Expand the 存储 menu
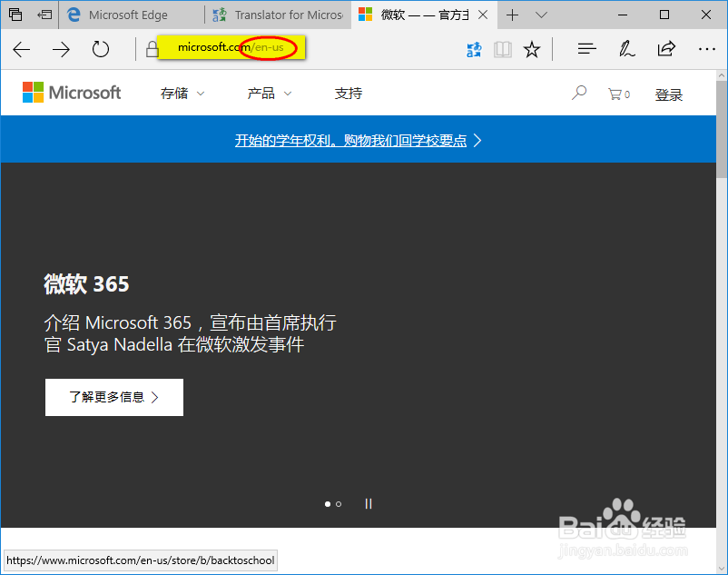 coord(182,94)
